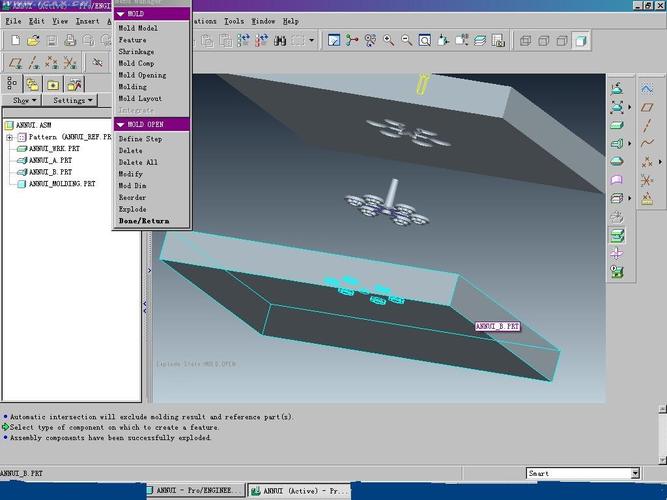The height and width of the screenshot is (500, 667).
Task: Click the Repaint screen icon
Action: click(x=334, y=41)
